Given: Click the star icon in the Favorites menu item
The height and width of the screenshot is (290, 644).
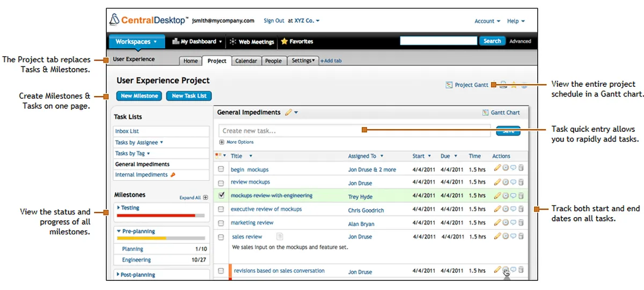Looking at the screenshot, I should pyautogui.click(x=284, y=41).
